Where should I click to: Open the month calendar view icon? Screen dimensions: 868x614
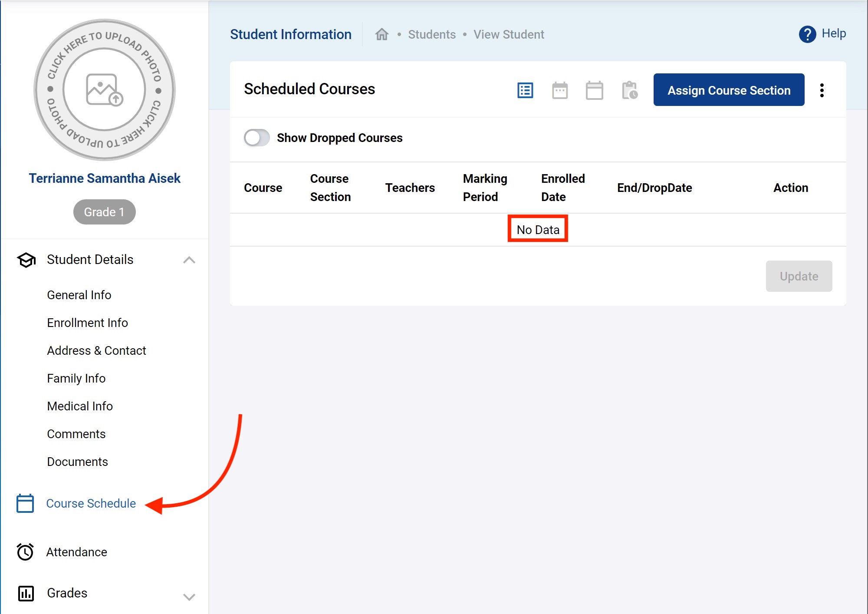click(x=594, y=90)
